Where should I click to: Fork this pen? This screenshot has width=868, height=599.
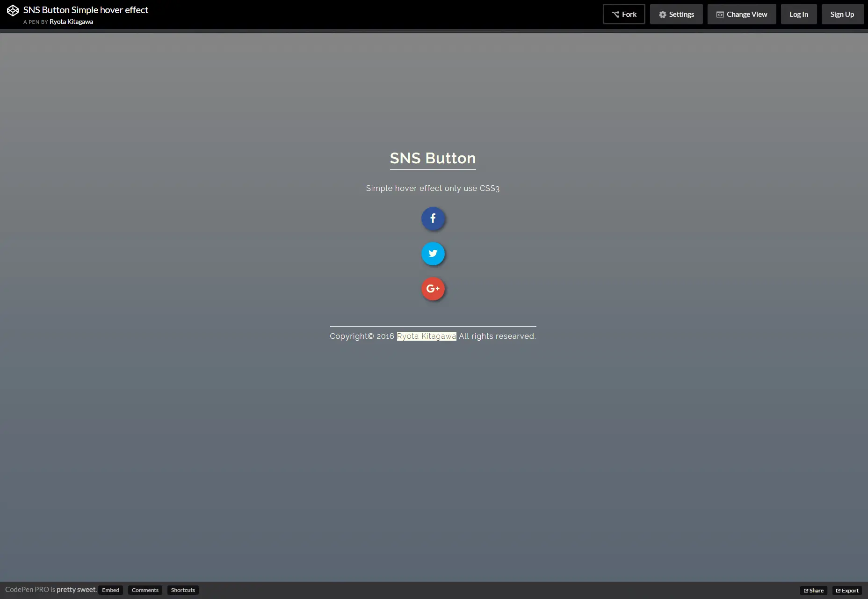pos(624,14)
